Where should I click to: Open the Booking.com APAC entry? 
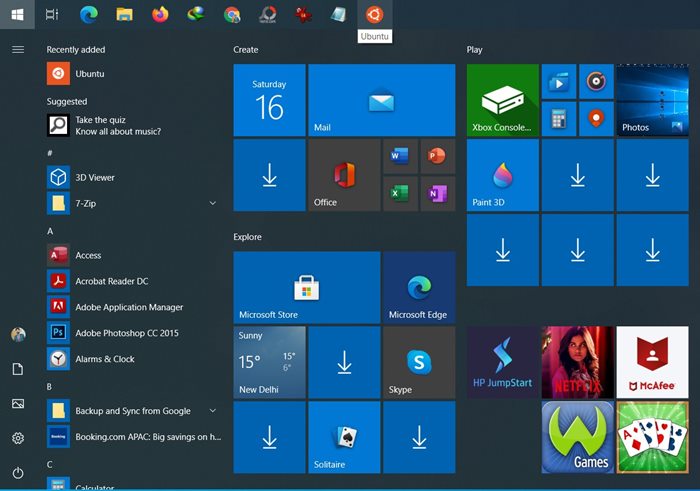(x=134, y=437)
